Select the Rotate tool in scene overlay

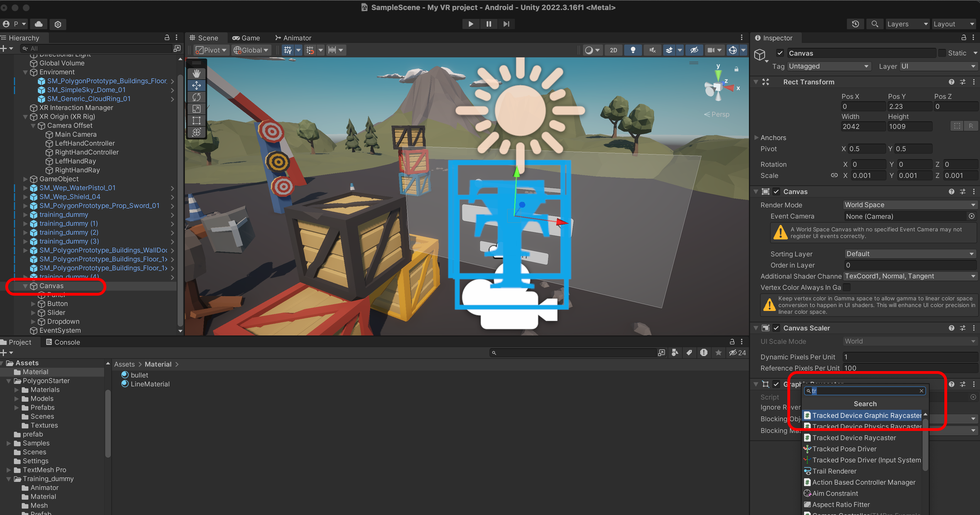(x=196, y=97)
